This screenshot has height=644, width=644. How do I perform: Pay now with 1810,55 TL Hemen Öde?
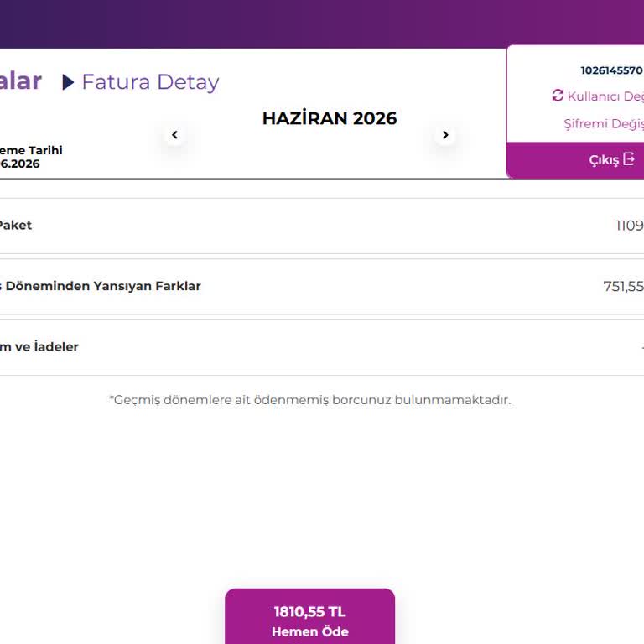click(x=310, y=616)
